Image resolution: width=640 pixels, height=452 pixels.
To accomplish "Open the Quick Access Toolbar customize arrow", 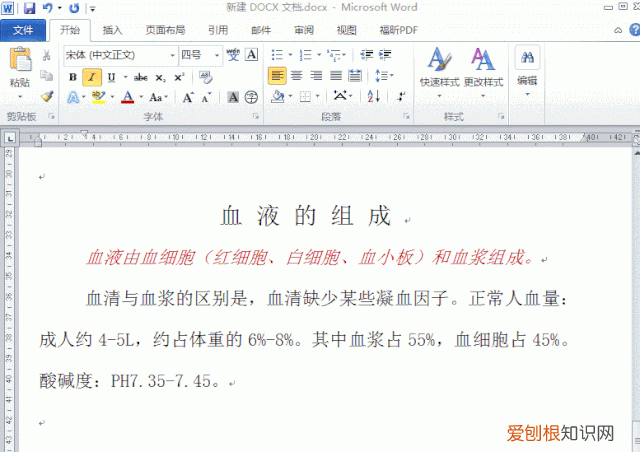I will click(x=93, y=9).
